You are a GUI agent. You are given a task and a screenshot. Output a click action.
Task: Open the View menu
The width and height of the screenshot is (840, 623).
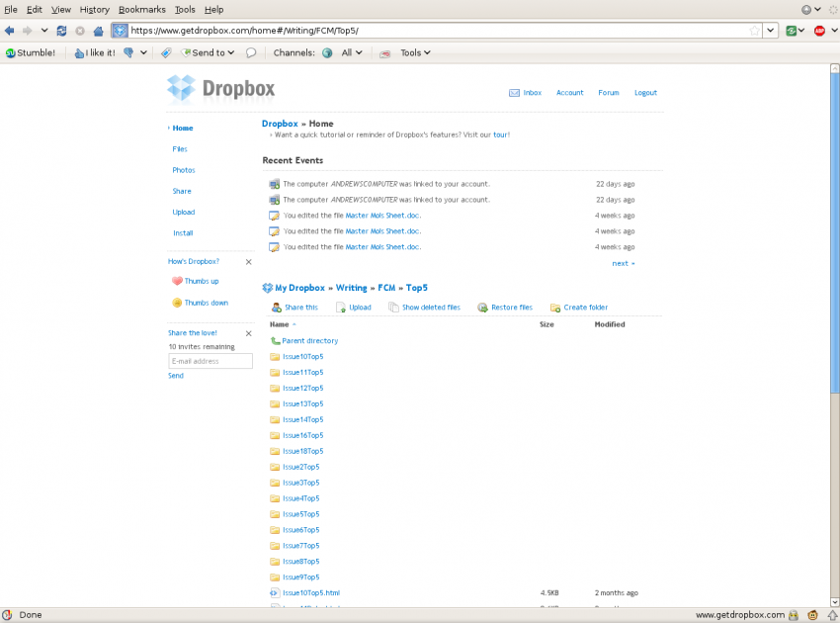61,10
